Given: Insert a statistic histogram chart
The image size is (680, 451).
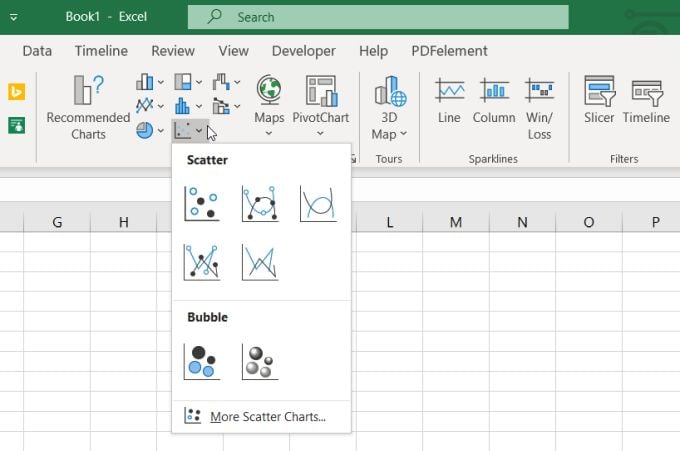Looking at the screenshot, I should (x=183, y=105).
